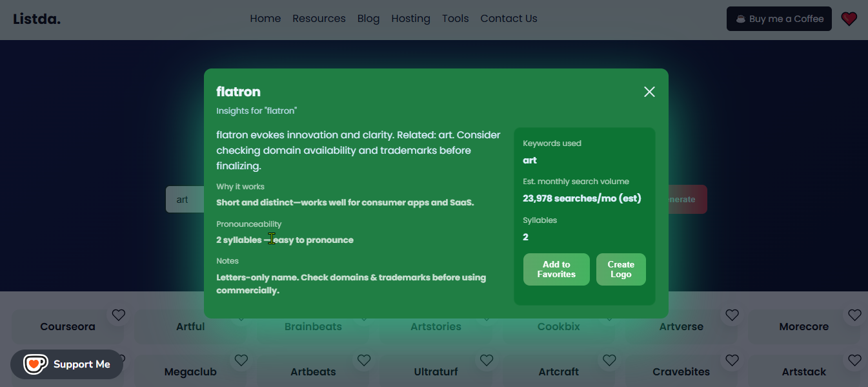868x387 pixels.
Task: Select the heart icon beside Cravebites
Action: 732,360
